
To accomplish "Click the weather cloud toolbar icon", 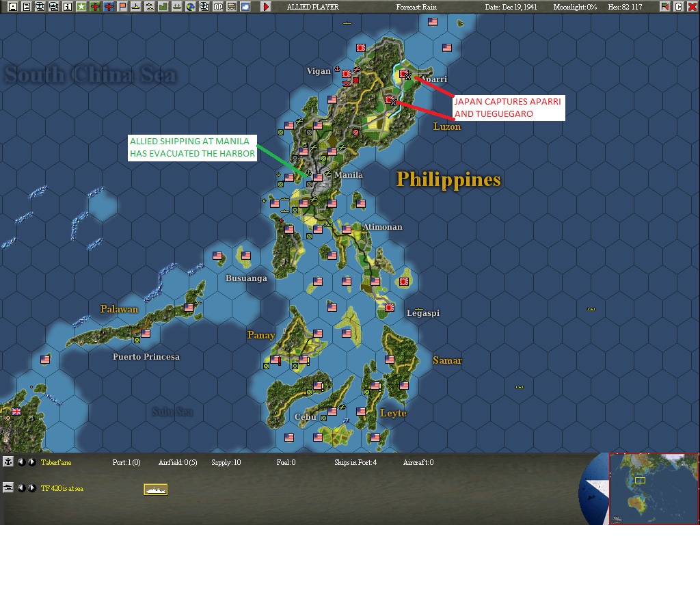I will click(245, 7).
